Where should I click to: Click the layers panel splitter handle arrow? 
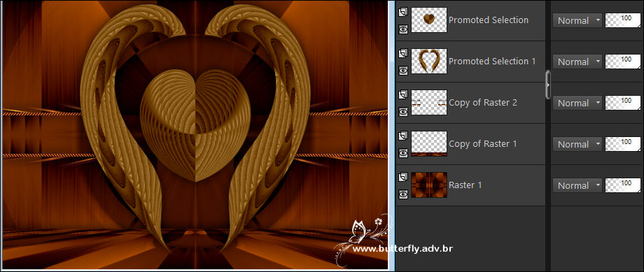click(548, 85)
